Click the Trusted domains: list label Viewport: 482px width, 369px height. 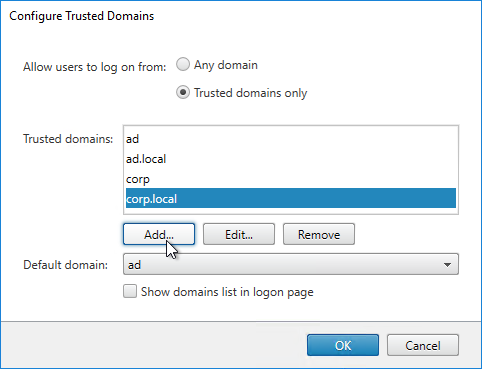click(68, 139)
